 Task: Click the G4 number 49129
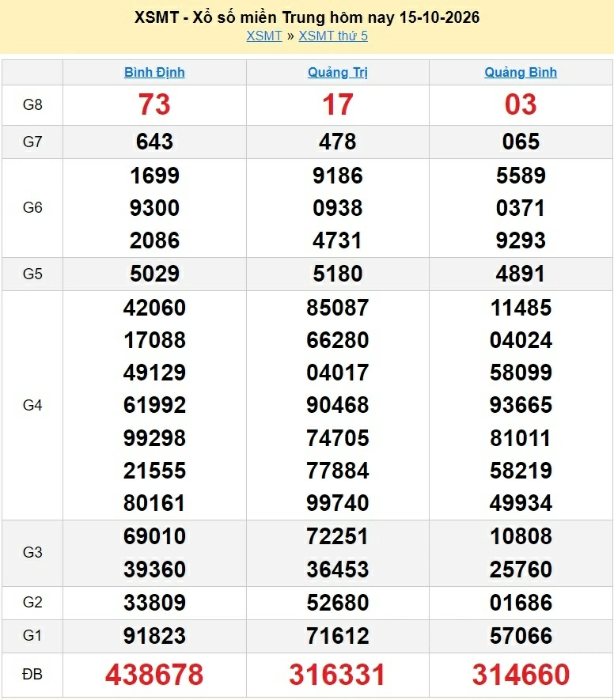[x=154, y=373]
